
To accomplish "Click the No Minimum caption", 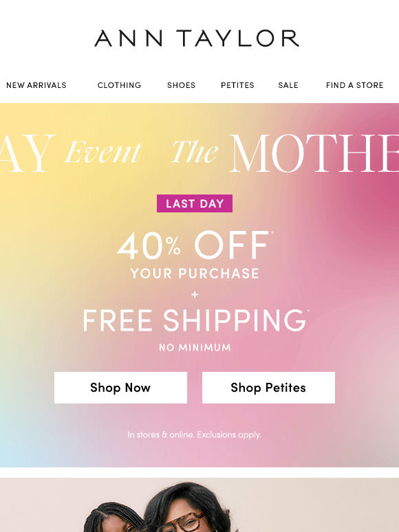I will [x=195, y=347].
